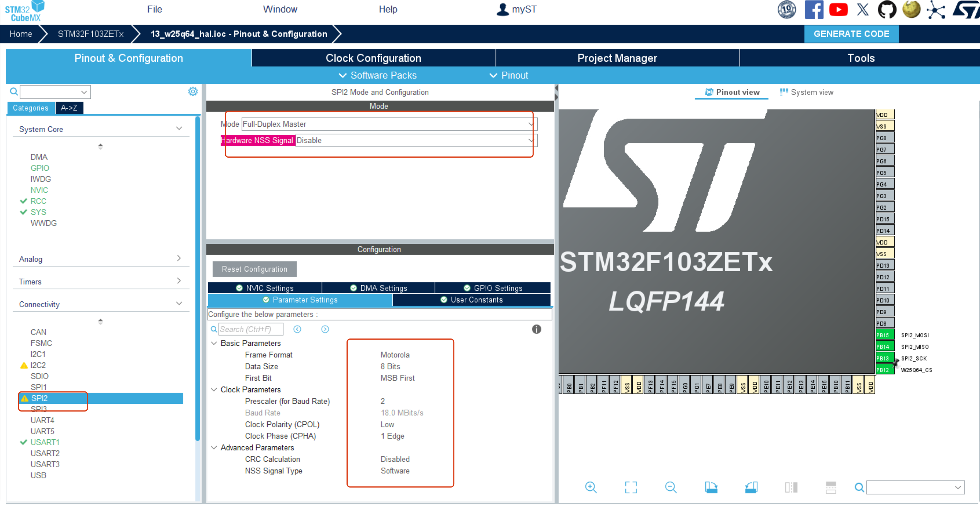Viewport: 980px width, 505px height.
Task: Zoom in on the pinout view
Action: [591, 487]
